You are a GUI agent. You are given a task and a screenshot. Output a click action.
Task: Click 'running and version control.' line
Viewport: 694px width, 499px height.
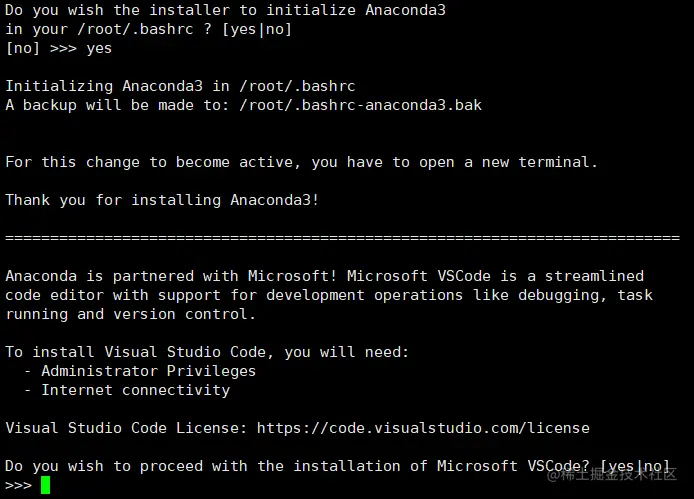[x=130, y=314]
